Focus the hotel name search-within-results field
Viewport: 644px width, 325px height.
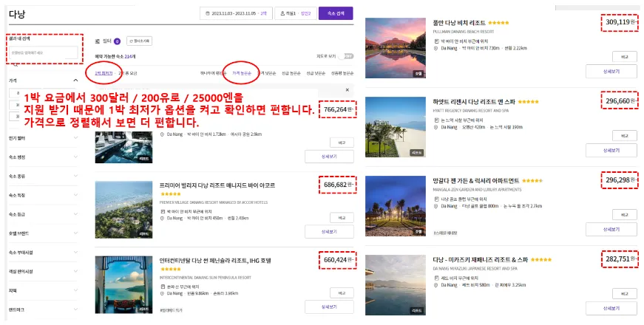pyautogui.click(x=43, y=52)
